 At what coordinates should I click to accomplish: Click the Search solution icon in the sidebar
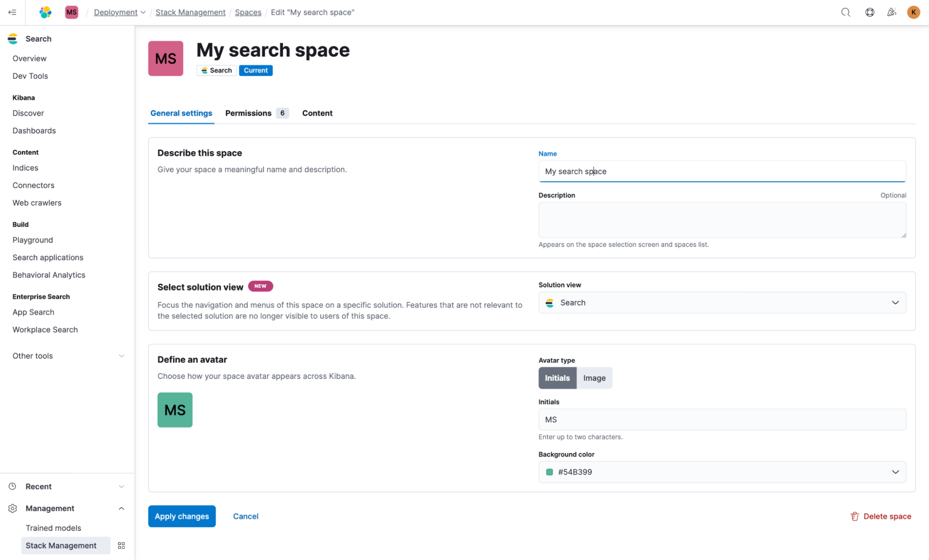pyautogui.click(x=13, y=39)
